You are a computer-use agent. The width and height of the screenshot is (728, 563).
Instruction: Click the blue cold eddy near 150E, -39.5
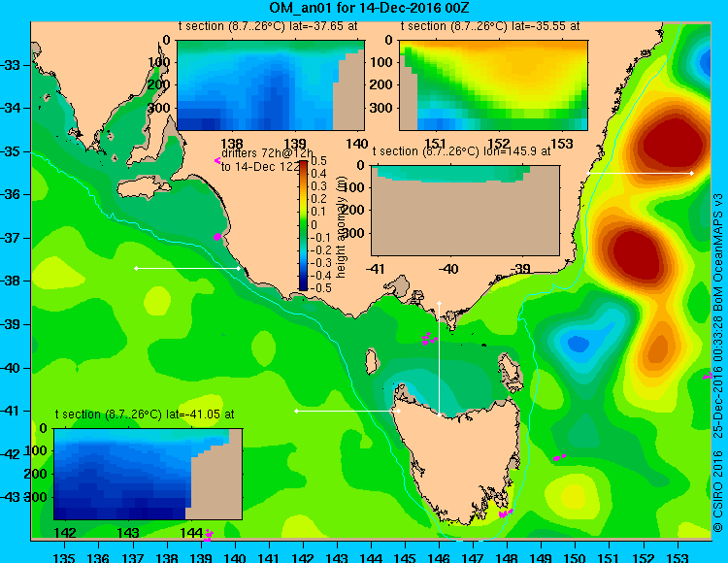(x=578, y=344)
